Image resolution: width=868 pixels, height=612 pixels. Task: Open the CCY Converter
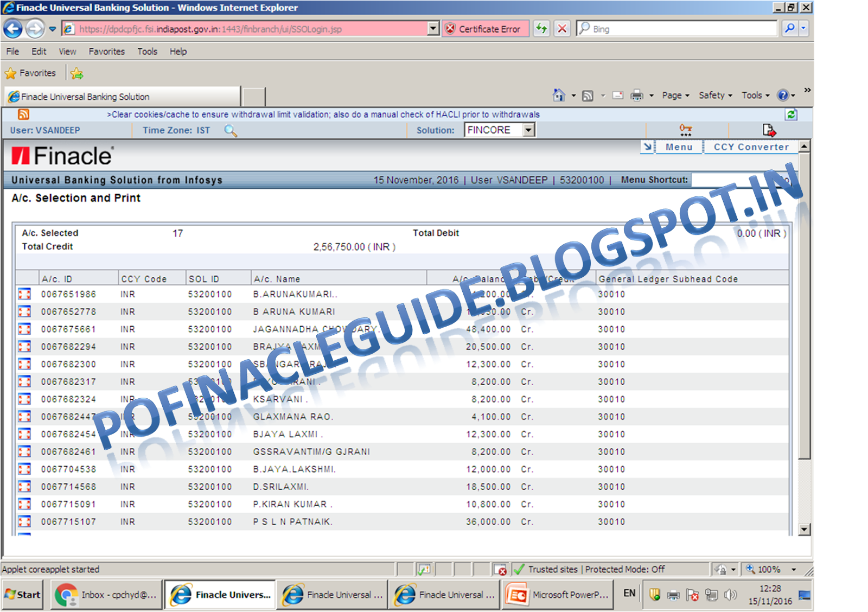[x=751, y=147]
